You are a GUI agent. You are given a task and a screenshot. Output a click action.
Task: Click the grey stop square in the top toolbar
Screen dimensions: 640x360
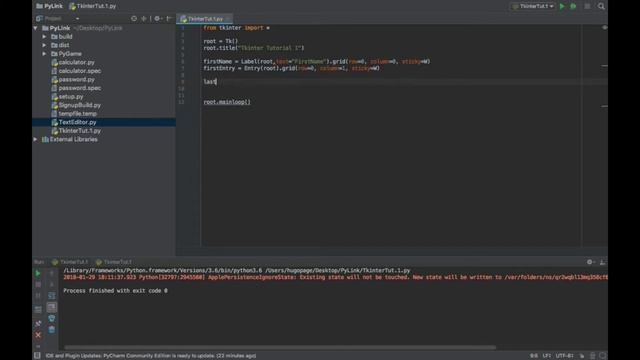click(587, 6)
